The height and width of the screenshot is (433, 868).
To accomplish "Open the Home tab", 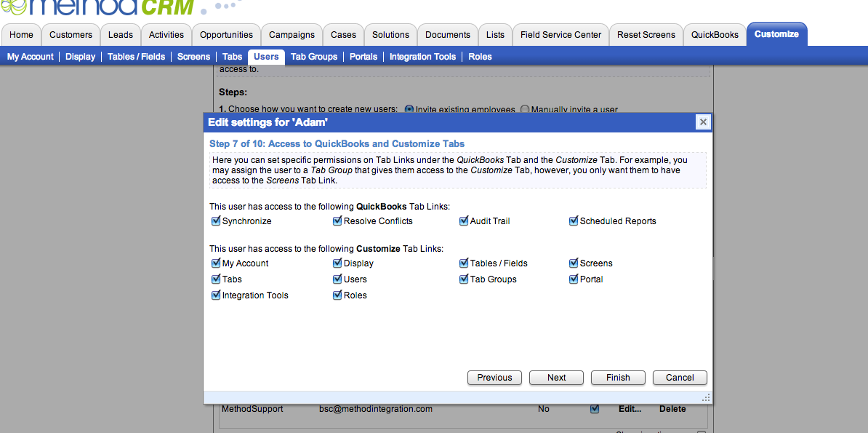I will 21,34.
